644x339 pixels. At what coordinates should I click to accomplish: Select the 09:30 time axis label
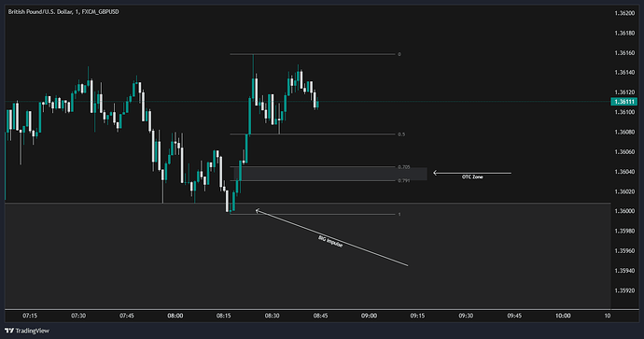tap(466, 316)
